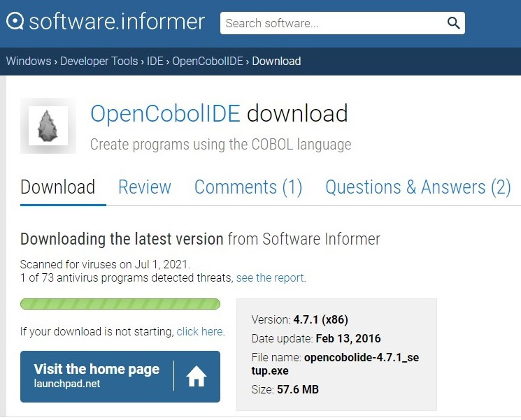Click the house icon in home page button
The image size is (521, 420).
point(197,376)
